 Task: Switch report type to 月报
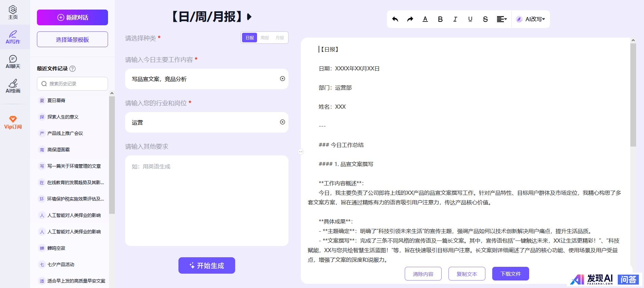coord(280,38)
